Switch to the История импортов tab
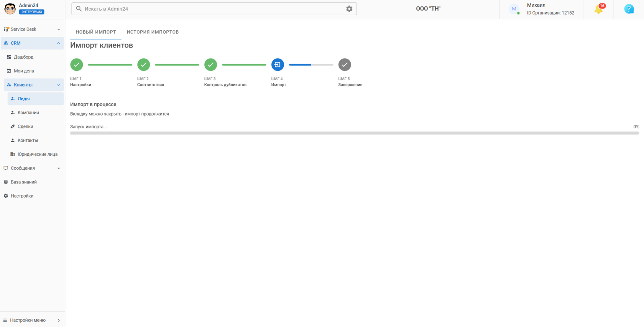The height and width of the screenshot is (327, 644). pyautogui.click(x=153, y=32)
